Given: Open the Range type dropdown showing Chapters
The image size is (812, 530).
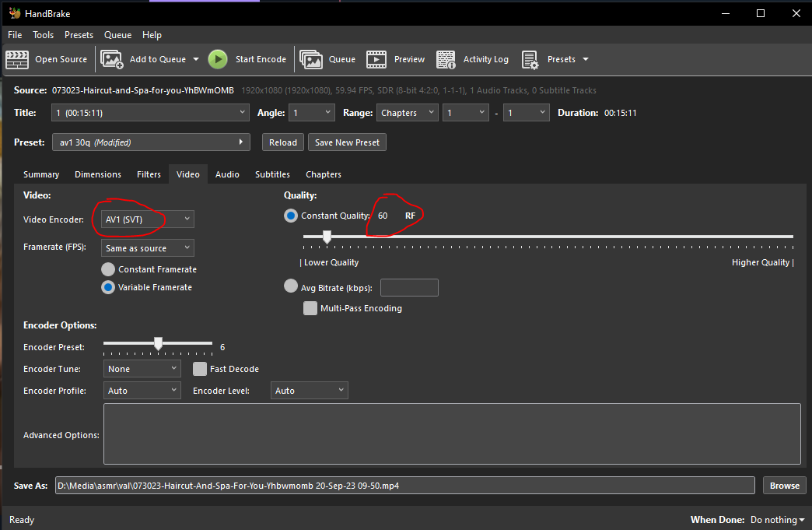Looking at the screenshot, I should tap(407, 112).
